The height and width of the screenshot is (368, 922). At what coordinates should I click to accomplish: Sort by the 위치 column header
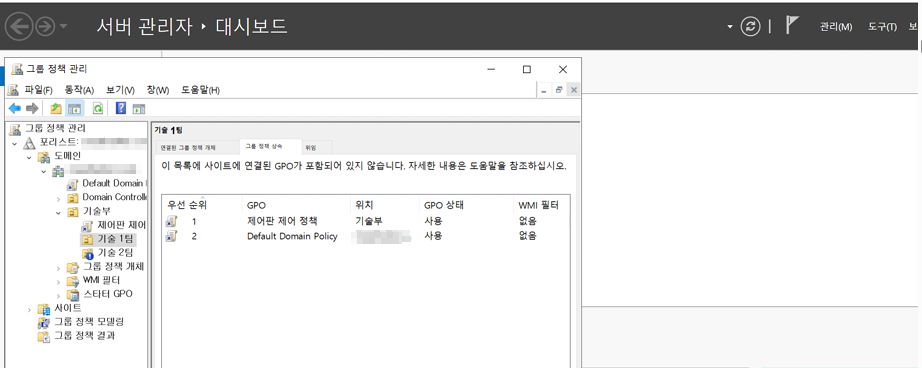[x=385, y=205]
